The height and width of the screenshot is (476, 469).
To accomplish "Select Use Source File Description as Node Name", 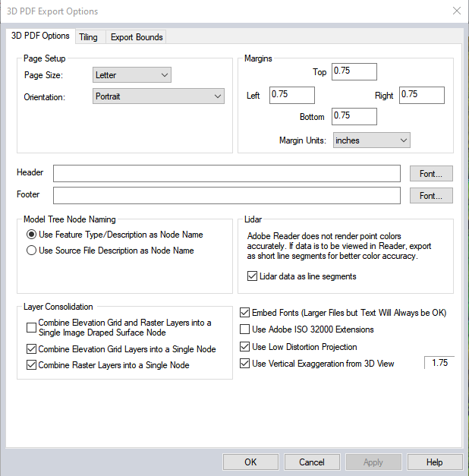I will point(32,251).
